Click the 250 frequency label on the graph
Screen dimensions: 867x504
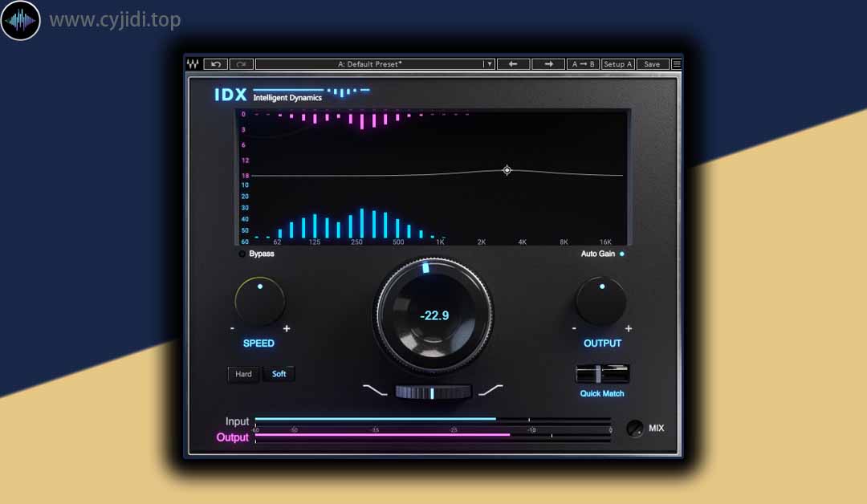(356, 242)
